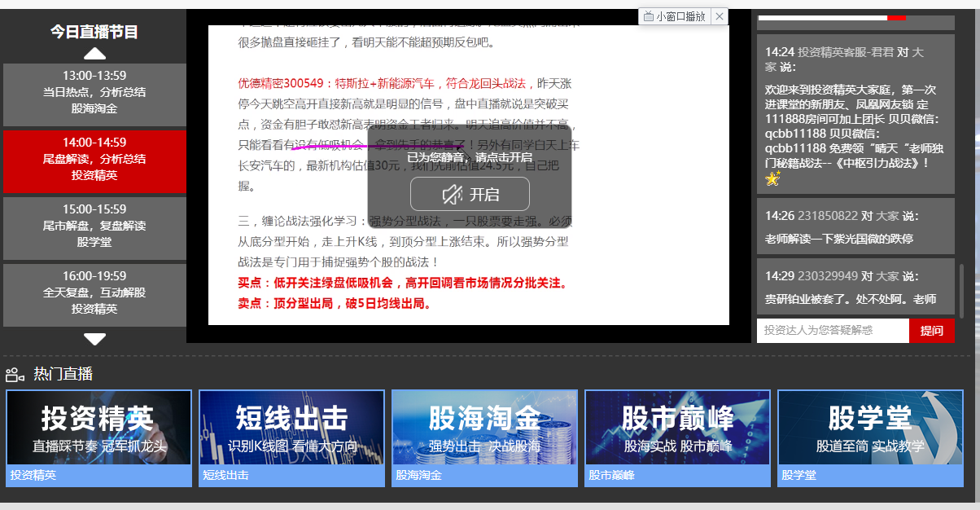Click the star emoji in chat message
This screenshot has height=510, width=980.
(772, 178)
